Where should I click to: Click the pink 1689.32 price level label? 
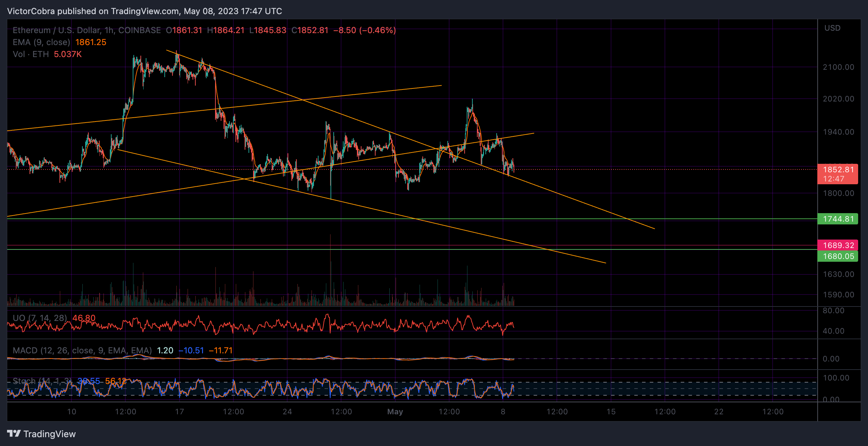click(x=838, y=245)
